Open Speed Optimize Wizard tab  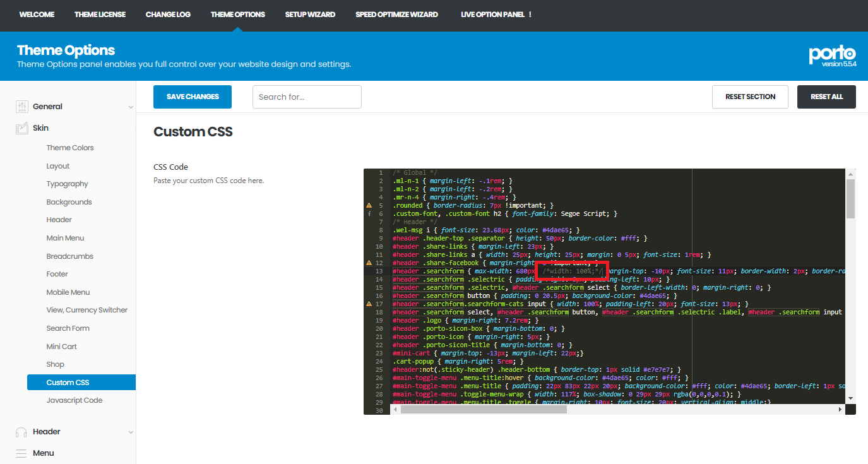(x=396, y=15)
